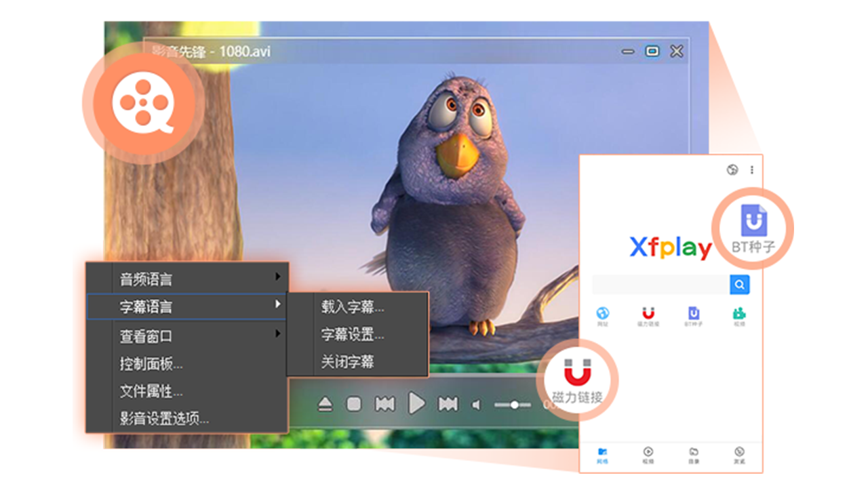Click the blue search magnifier button
Viewport: 868px width, 488px height.
pyautogui.click(x=739, y=284)
